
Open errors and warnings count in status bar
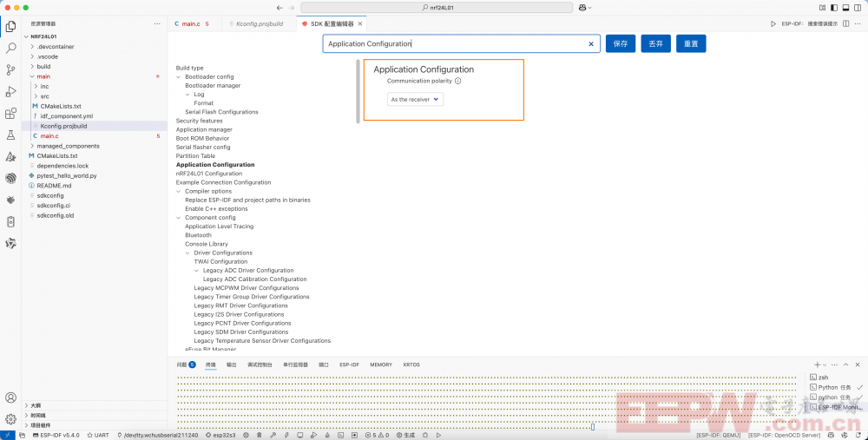(x=377, y=436)
